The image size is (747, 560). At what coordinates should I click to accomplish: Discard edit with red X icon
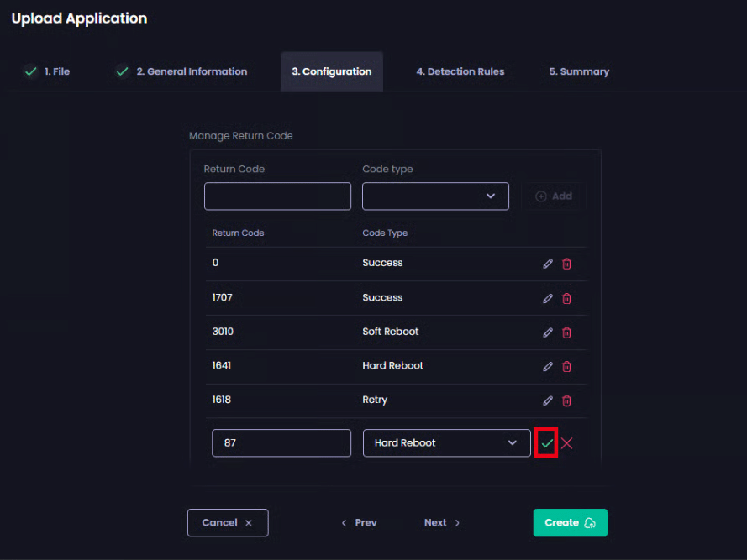(567, 443)
